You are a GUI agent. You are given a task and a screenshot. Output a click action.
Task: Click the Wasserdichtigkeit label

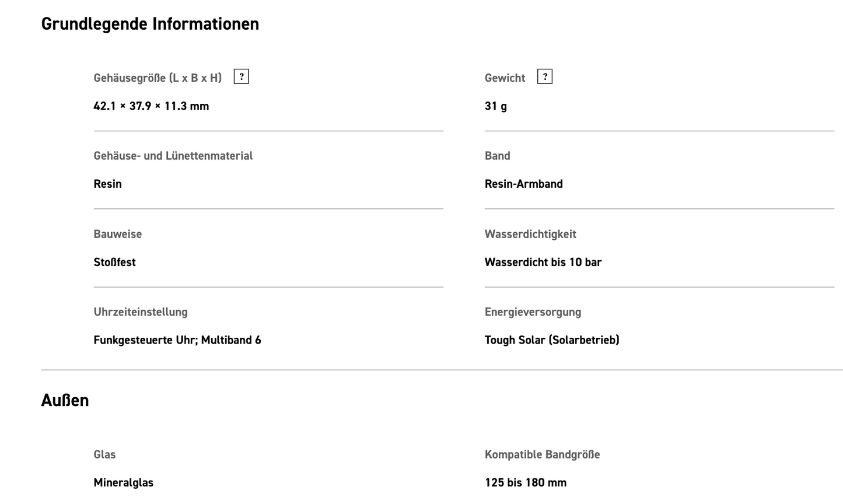point(530,234)
